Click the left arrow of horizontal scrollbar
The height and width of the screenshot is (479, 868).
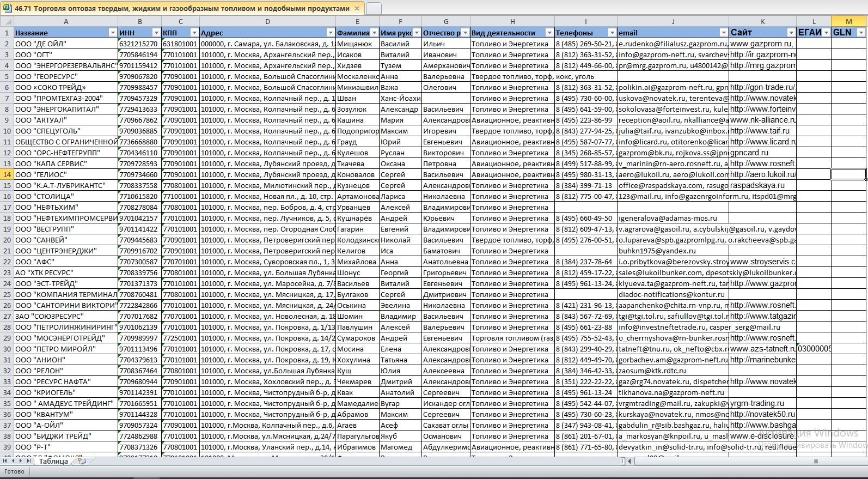pos(629,461)
